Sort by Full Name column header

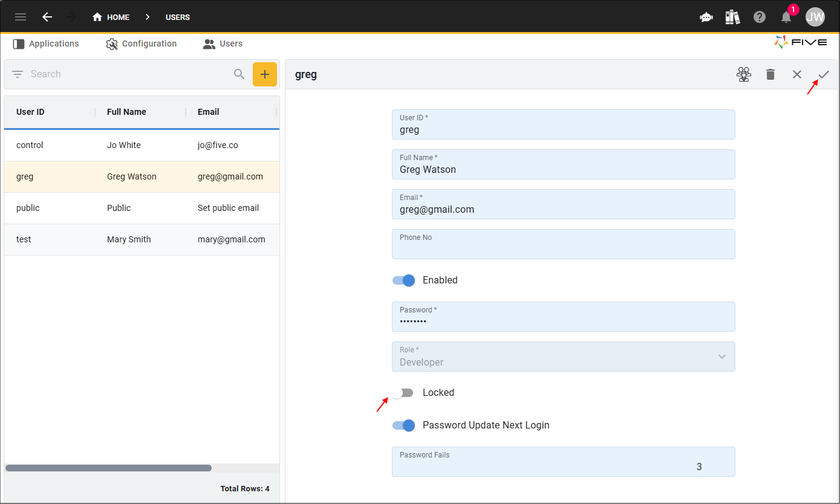126,112
